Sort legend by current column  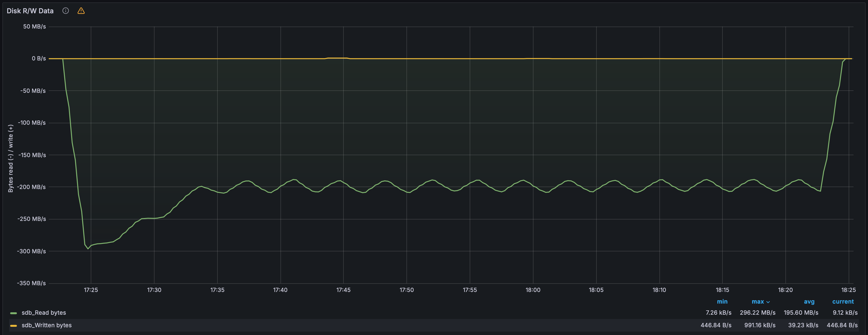[843, 302]
